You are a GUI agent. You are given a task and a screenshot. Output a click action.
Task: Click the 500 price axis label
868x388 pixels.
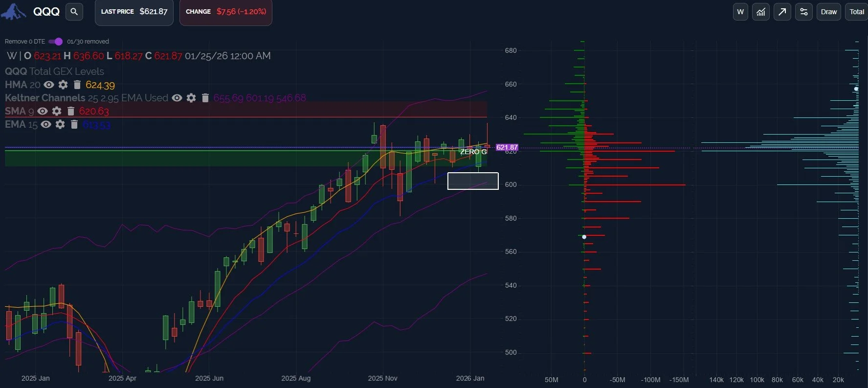pyautogui.click(x=511, y=352)
